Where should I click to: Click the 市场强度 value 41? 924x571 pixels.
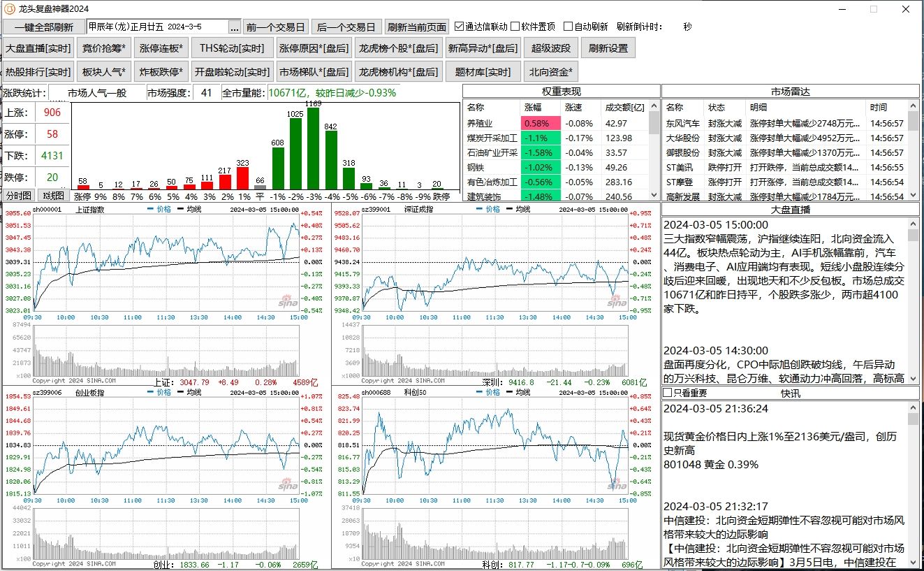coord(206,93)
